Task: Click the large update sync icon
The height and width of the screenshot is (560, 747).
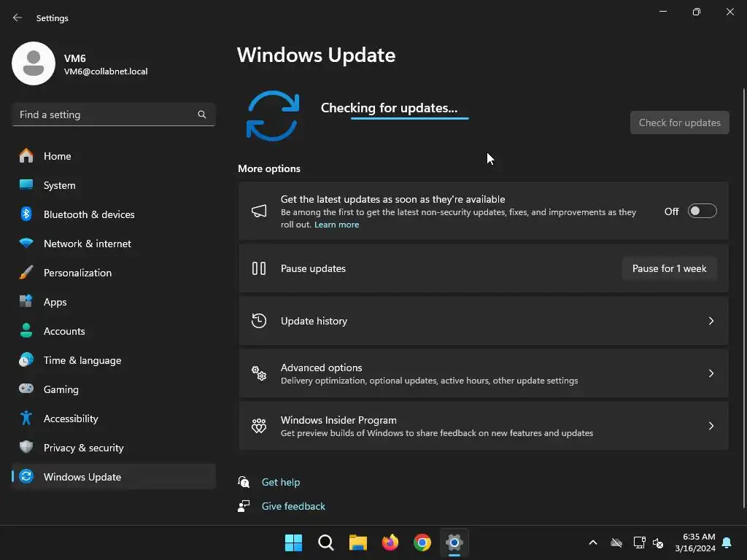Action: tap(273, 116)
